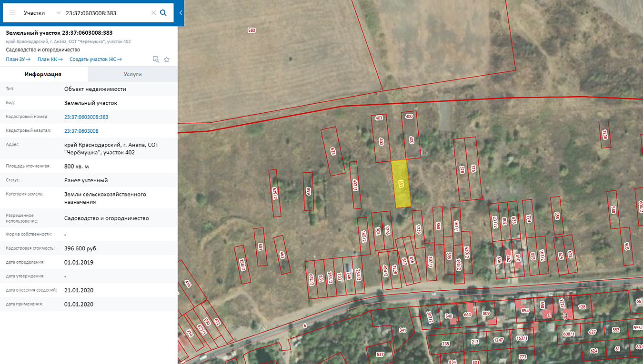Add the parcel to favorites with star
The height and width of the screenshot is (364, 643).
167,59
